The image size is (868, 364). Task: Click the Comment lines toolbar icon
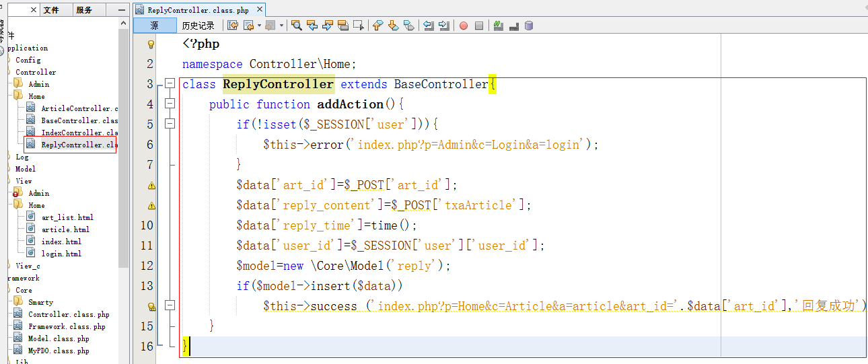tap(498, 26)
